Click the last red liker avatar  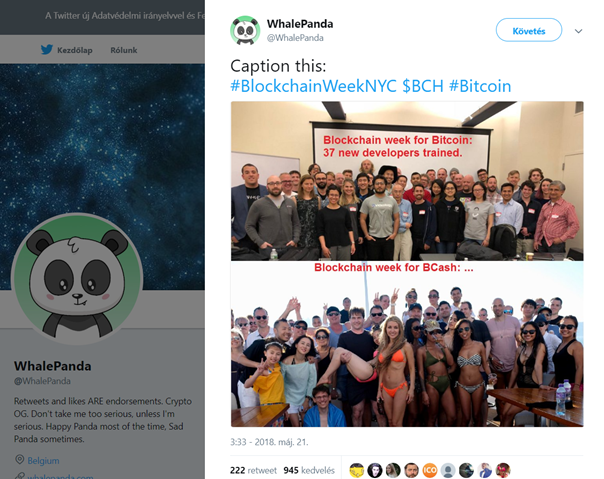click(x=503, y=470)
